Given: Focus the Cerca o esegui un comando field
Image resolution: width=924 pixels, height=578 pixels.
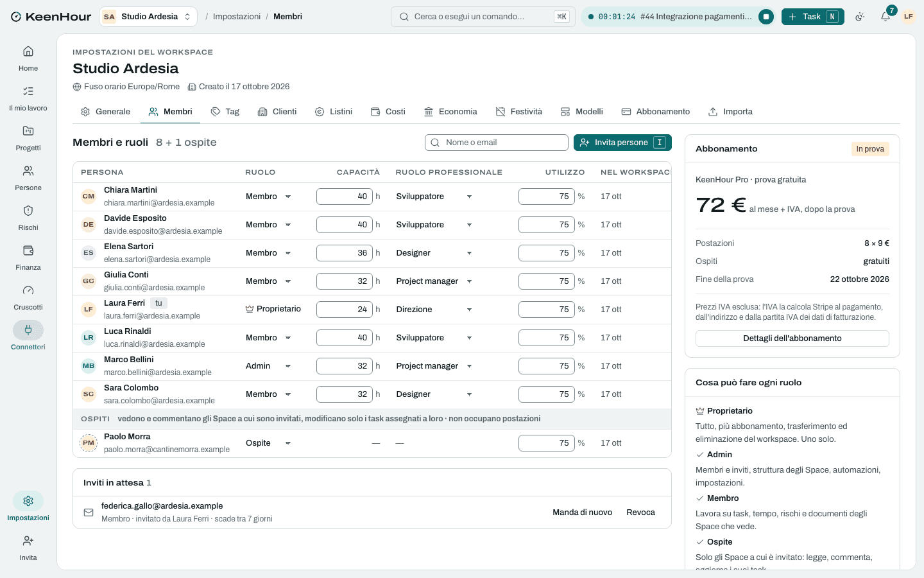Looking at the screenshot, I should 483,17.
